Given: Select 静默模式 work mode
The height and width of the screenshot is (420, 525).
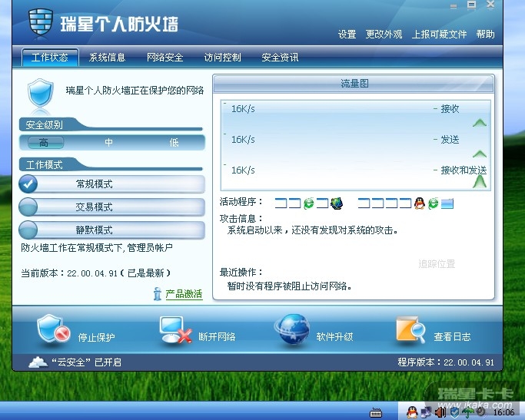Looking at the screenshot, I should 111,230.
